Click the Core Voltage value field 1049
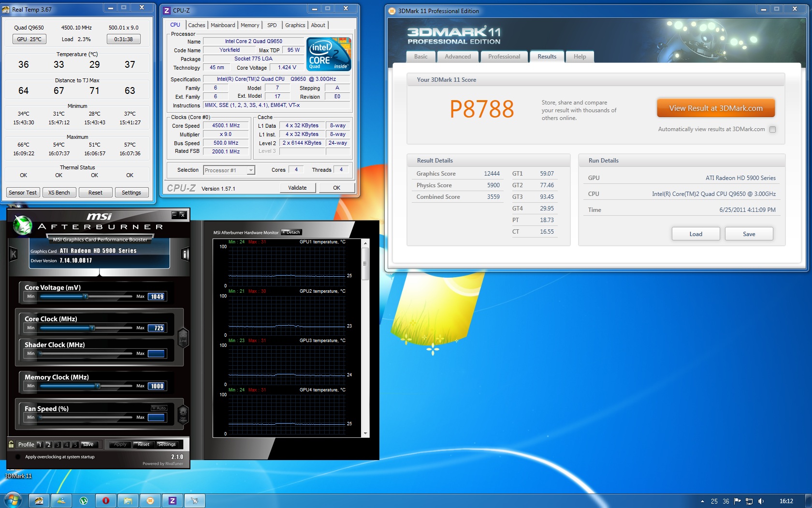The height and width of the screenshot is (508, 812). [157, 297]
